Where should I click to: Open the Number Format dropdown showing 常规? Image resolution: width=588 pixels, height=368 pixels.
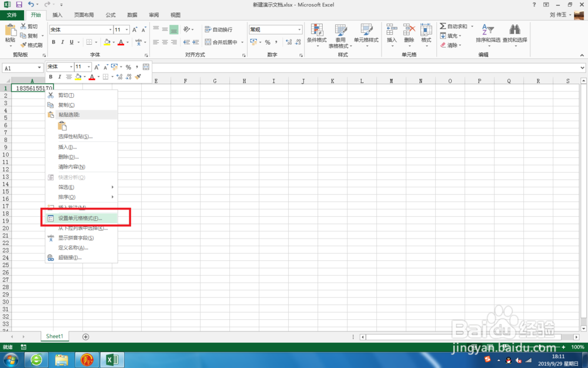pyautogui.click(x=275, y=29)
